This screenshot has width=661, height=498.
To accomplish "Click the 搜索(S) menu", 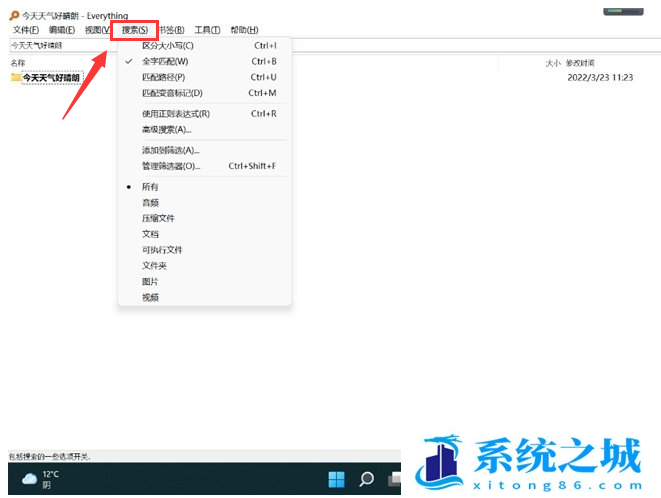I will (134, 30).
